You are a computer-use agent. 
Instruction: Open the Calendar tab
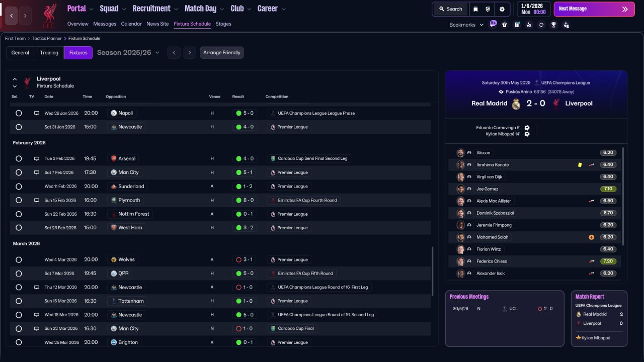click(x=131, y=24)
